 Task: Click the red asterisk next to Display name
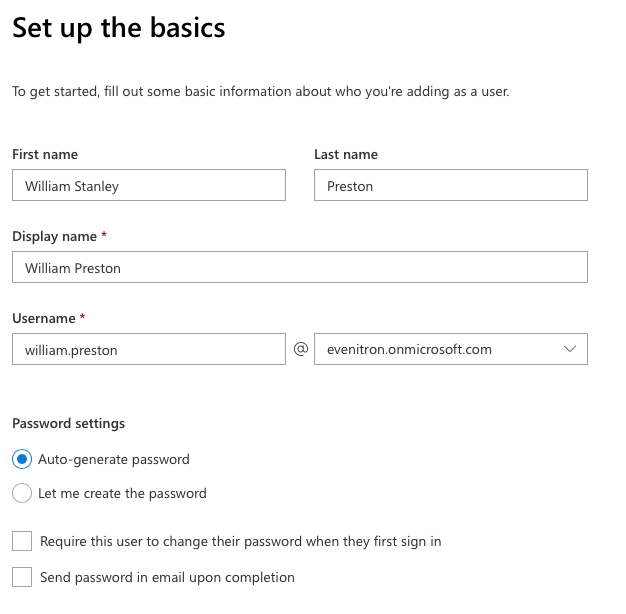pos(104,234)
